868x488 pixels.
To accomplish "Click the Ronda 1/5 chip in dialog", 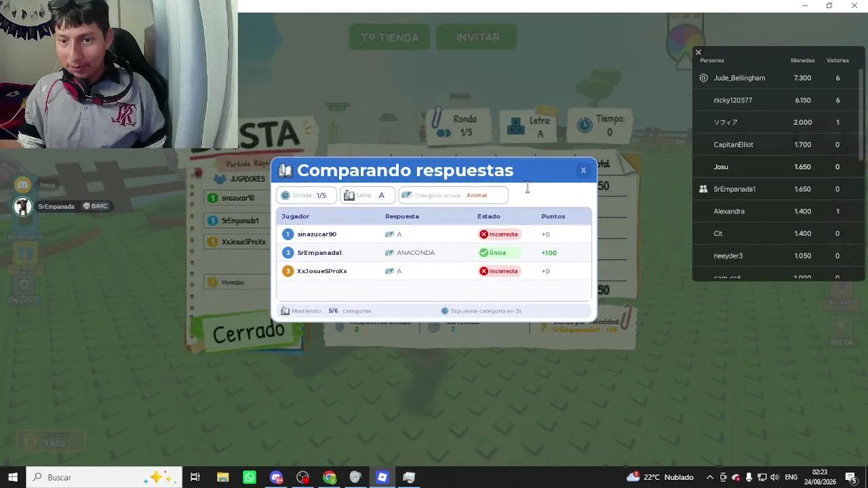I will 306,195.
